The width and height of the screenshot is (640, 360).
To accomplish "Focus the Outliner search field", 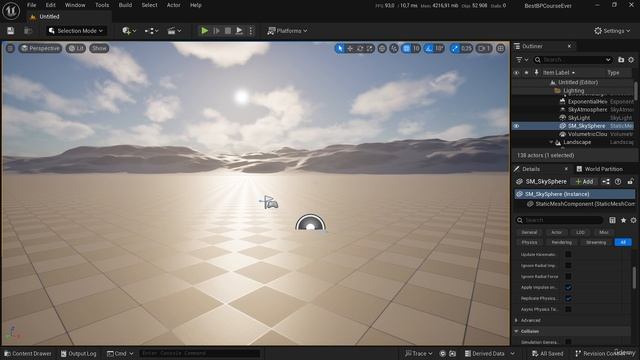I will tap(573, 60).
